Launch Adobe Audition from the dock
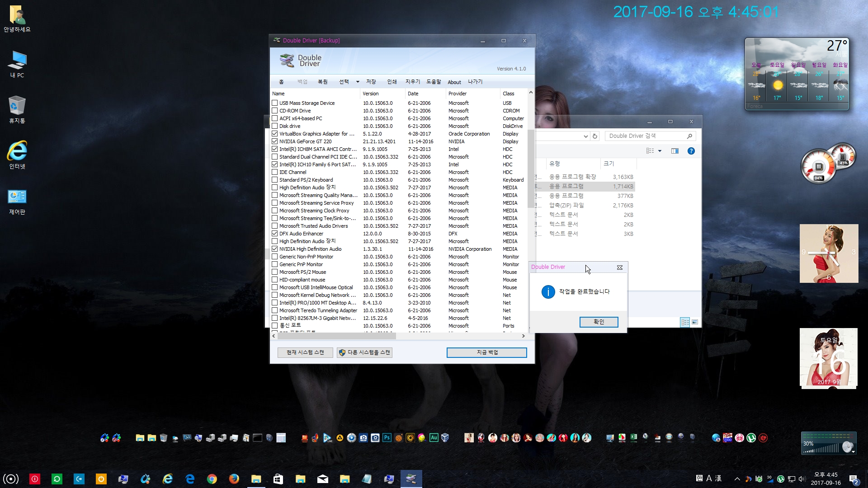This screenshot has width=868, height=488. click(434, 437)
